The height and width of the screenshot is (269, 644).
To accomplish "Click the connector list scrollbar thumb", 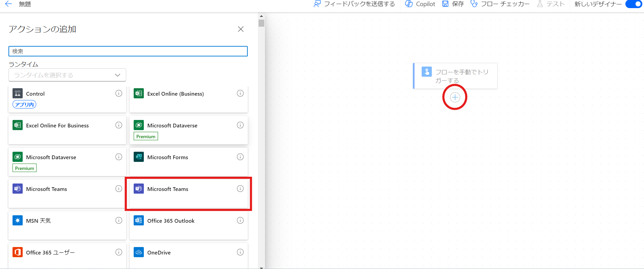I will (x=261, y=23).
